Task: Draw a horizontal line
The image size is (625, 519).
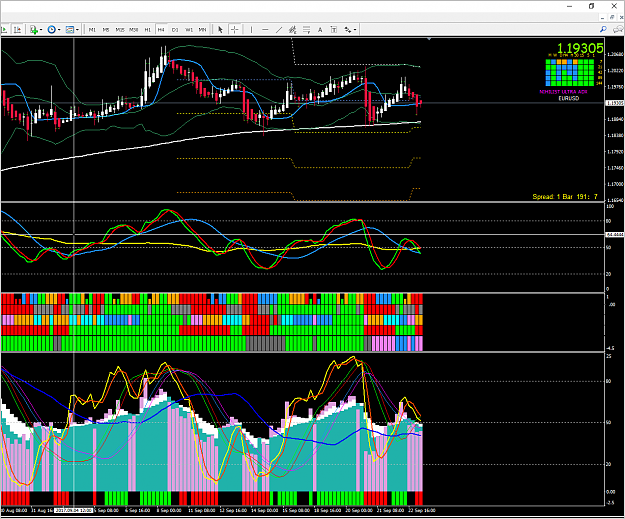Action: (265, 29)
